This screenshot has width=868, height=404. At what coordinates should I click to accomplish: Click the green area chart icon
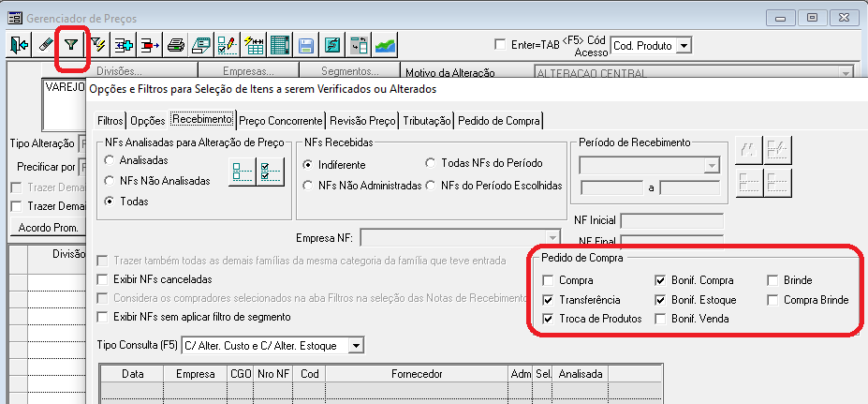(x=385, y=45)
